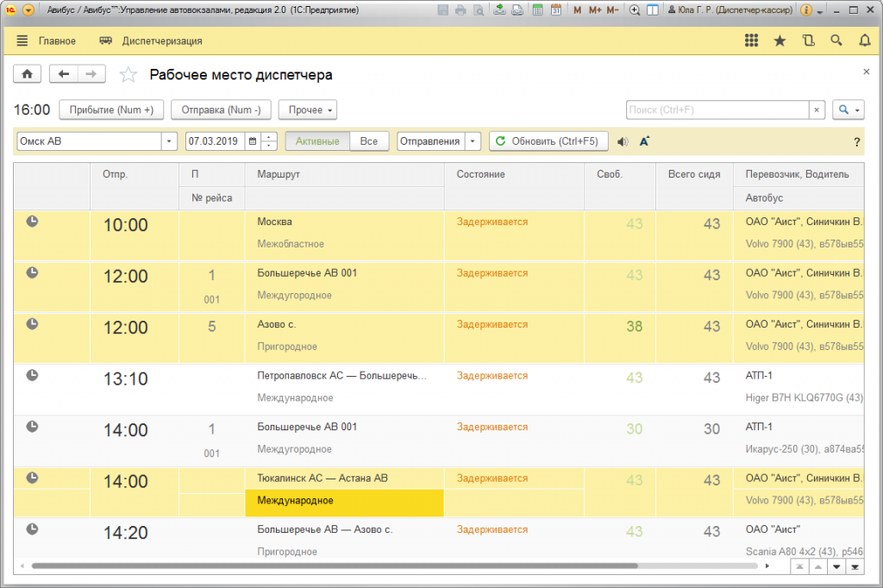Open the Отправления type dropdown
This screenshot has height=588, width=883.
(473, 141)
